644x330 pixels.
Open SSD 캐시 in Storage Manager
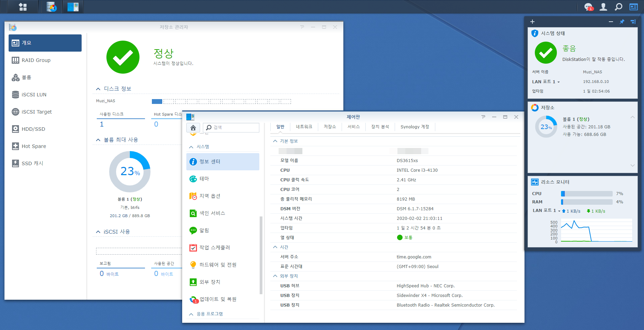45,163
